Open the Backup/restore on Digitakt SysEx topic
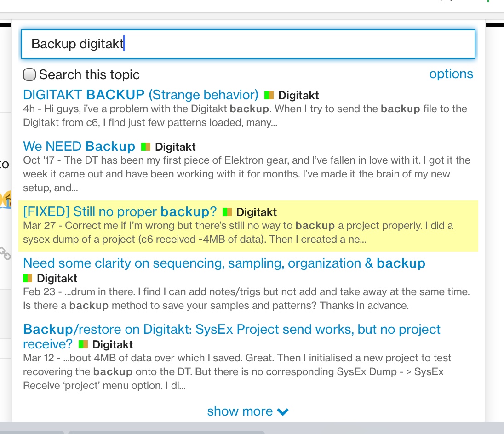Screen dimensions: 504x434 click(x=231, y=329)
